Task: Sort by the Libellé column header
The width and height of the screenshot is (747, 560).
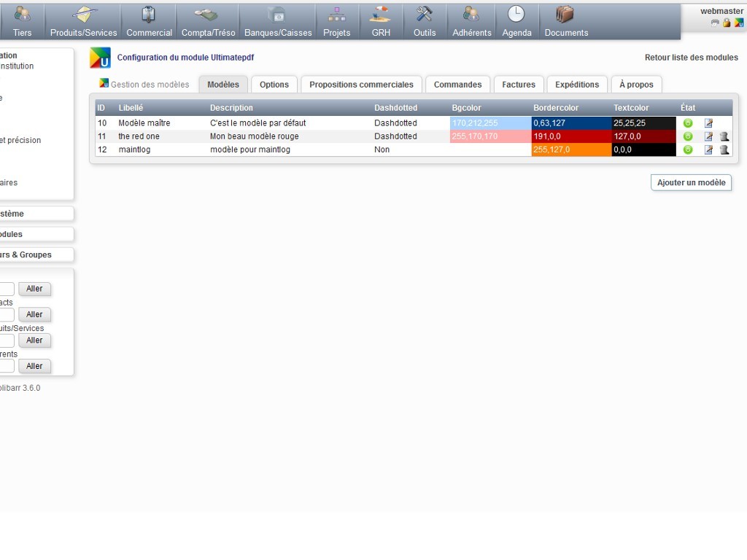Action: (x=131, y=108)
